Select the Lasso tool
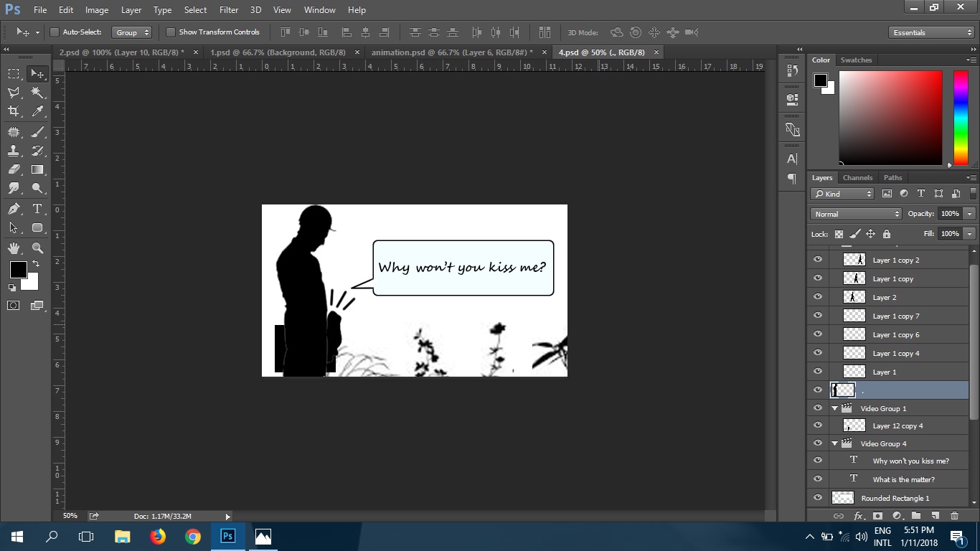Viewport: 980px width, 551px height. pos(14,93)
